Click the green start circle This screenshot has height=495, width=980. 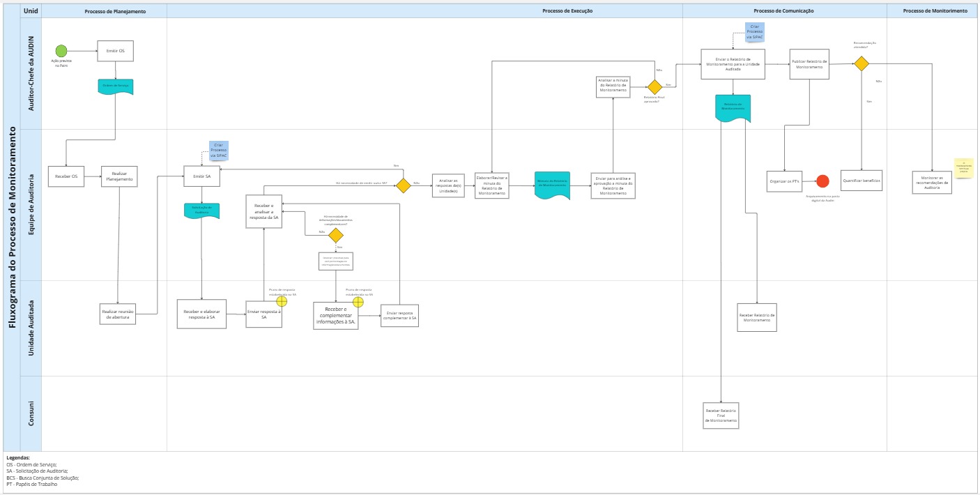61,51
